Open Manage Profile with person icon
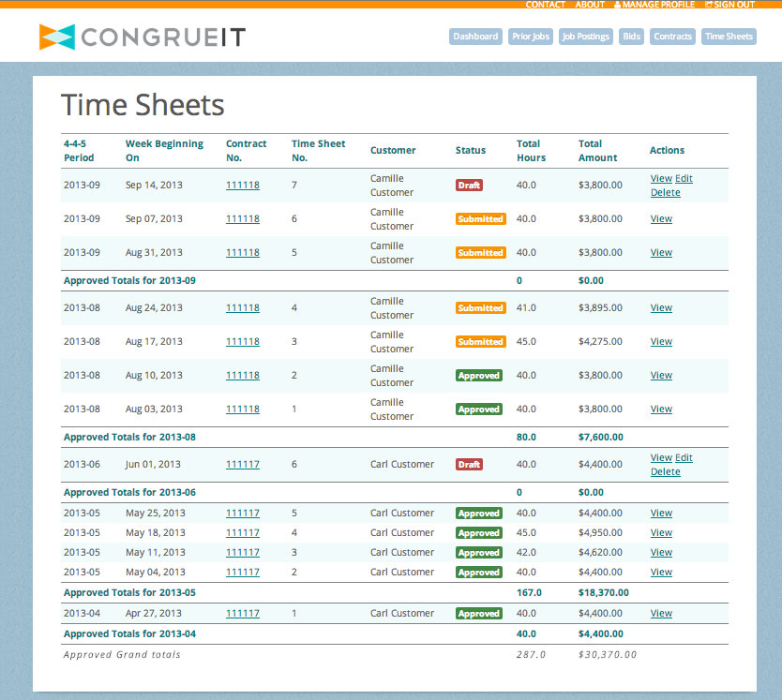 click(x=654, y=5)
